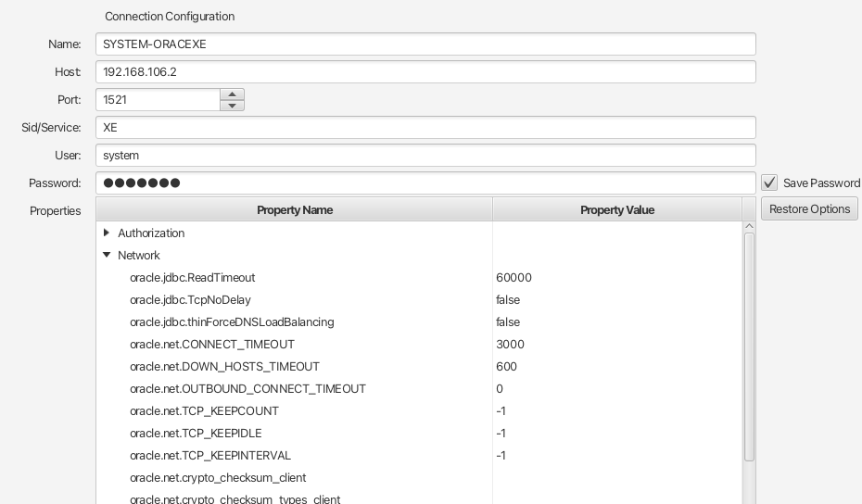Click the User field containing system
862x504 pixels.
coord(425,155)
